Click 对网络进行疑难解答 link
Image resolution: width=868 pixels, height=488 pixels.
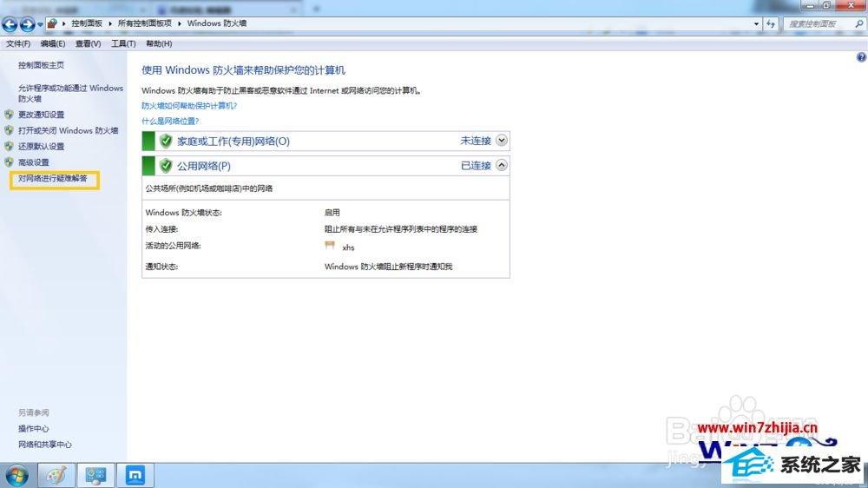click(x=53, y=178)
